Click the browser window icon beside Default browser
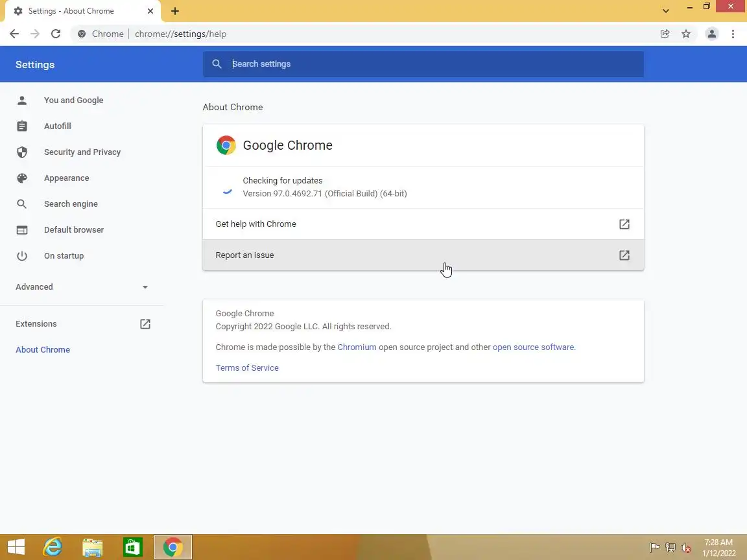 click(22, 230)
